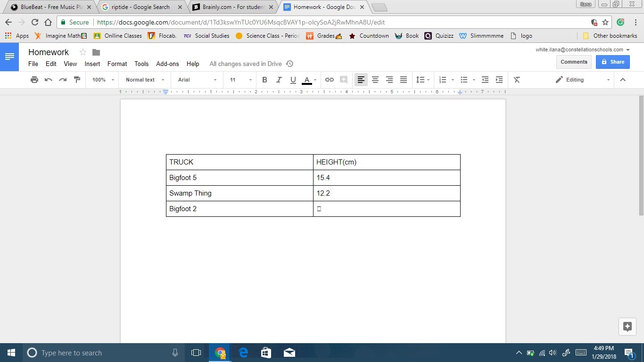Open the Insert menu
644x362 pixels.
click(x=92, y=64)
